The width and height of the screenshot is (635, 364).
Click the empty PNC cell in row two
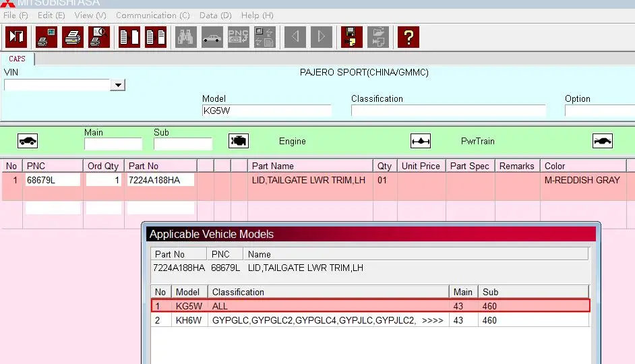53,208
